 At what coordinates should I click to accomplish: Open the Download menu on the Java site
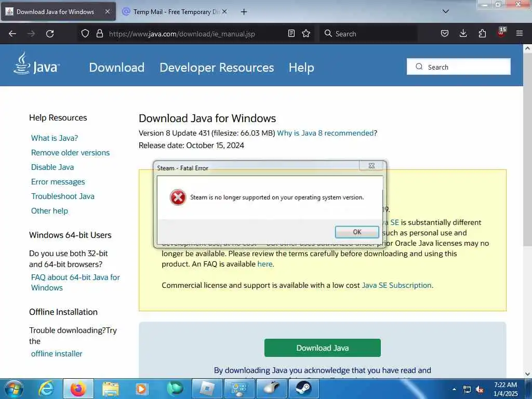tap(117, 68)
